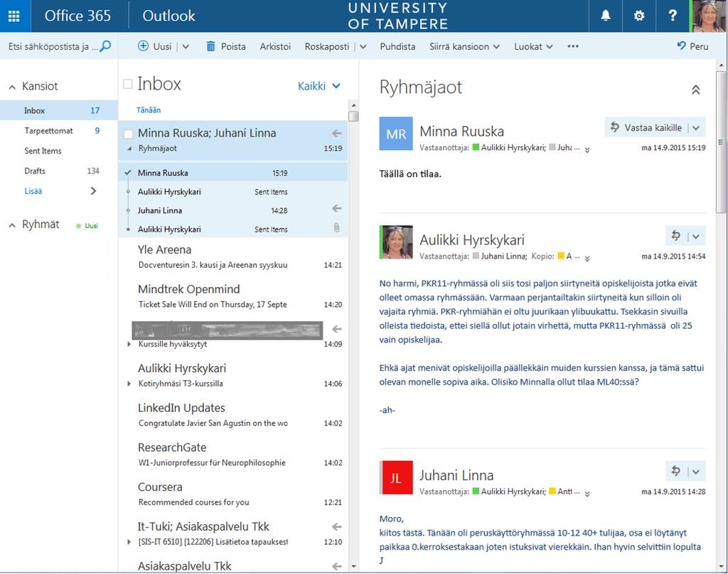Viewport: 728px width, 574px height.
Task: Click the message list scrollbar thumb
Action: [x=353, y=116]
